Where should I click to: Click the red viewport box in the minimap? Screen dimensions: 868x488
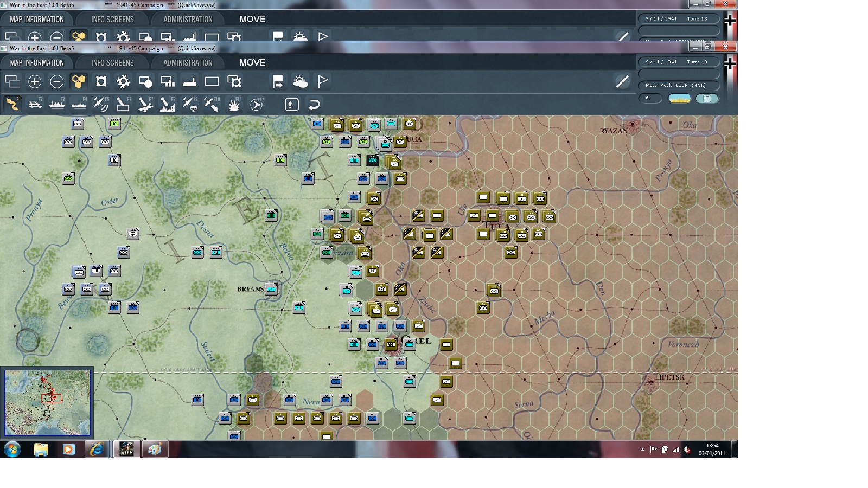click(x=52, y=399)
